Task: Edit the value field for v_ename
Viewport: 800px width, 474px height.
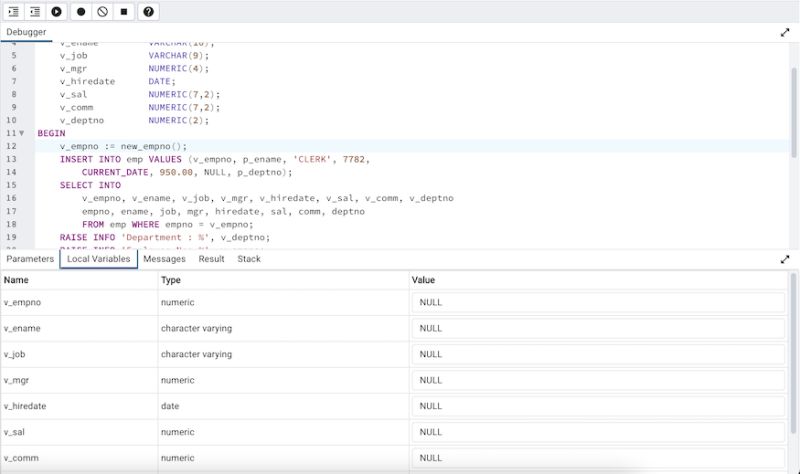Action: (x=598, y=329)
